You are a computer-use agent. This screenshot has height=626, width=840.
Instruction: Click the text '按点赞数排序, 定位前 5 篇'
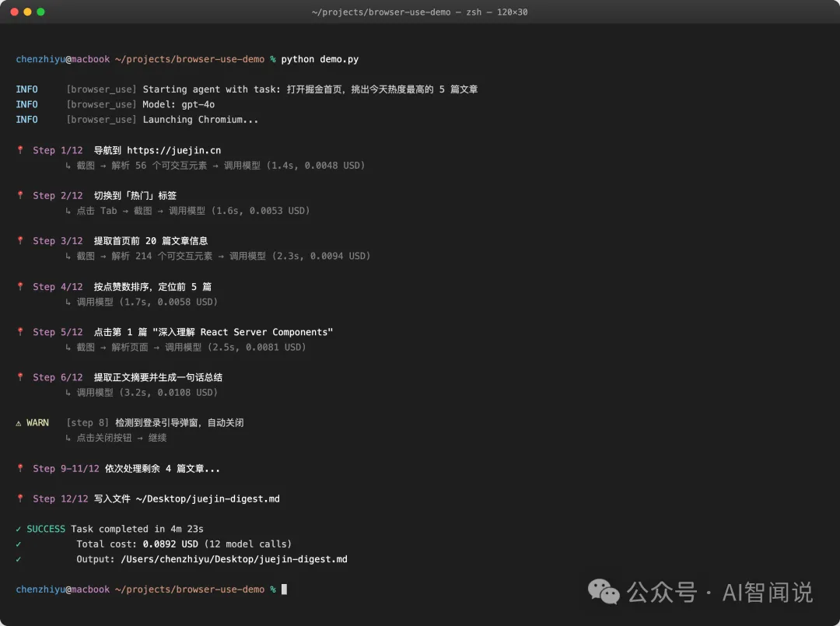pos(152,286)
